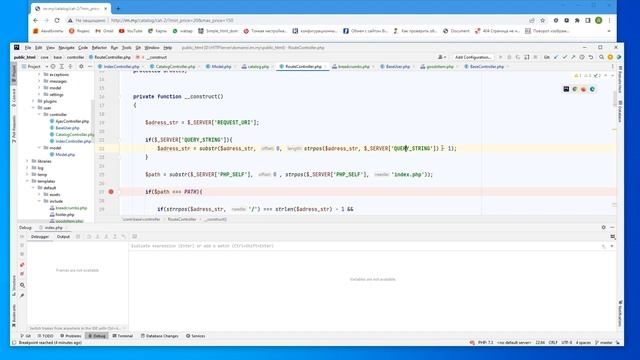Click the red breakpoint marker in the gutter
This screenshot has height=360, width=640.
[111, 191]
